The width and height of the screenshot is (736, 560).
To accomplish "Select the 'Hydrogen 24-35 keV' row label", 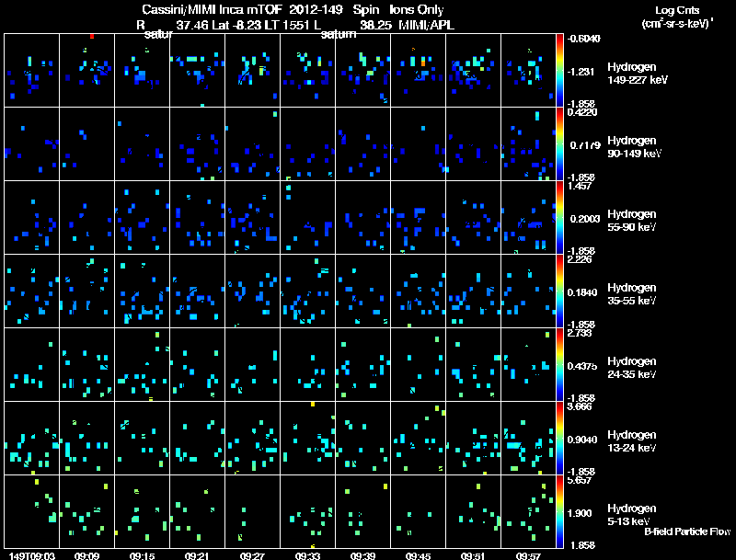I will 632,368.
